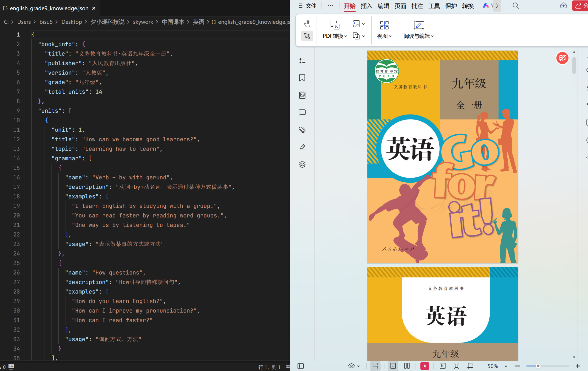Open the image panel in the sidebar
The height and width of the screenshot is (371, 588).
pyautogui.click(x=302, y=95)
